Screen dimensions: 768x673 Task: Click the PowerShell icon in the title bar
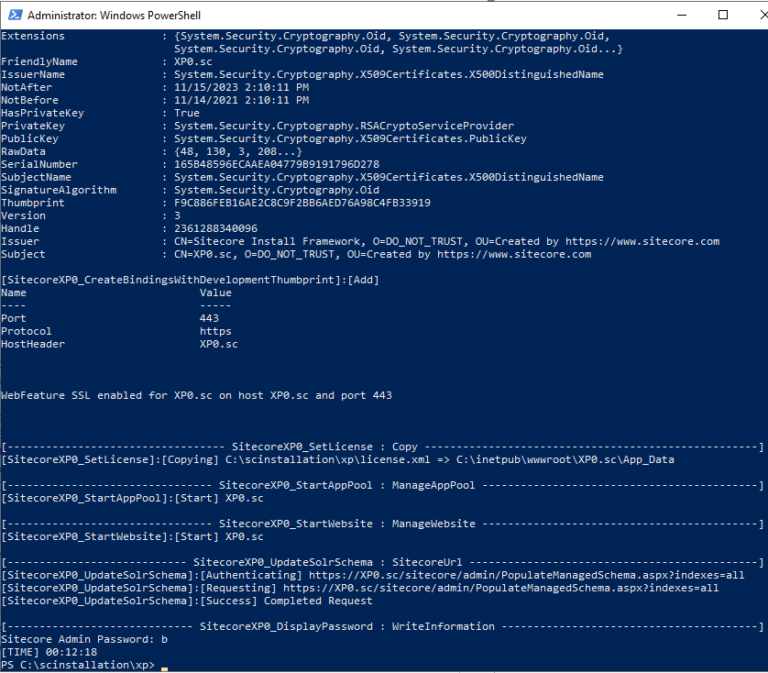(x=13, y=15)
